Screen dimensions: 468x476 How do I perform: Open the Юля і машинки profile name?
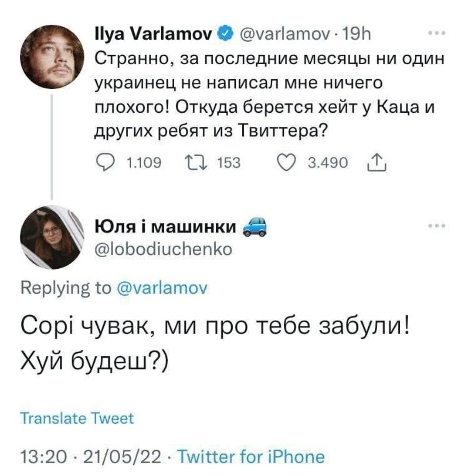165,227
